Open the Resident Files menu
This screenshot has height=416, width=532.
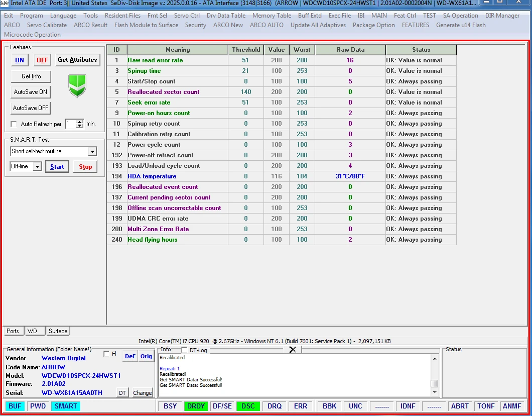122,16
